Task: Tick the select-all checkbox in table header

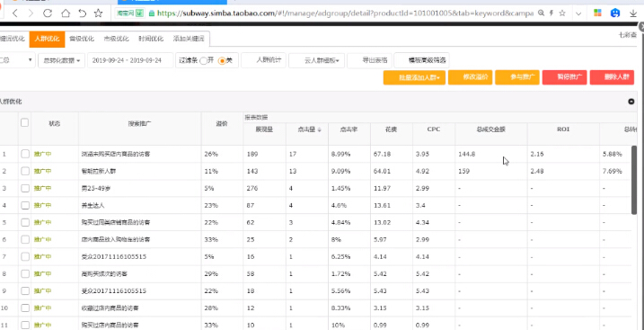Action: tap(24, 122)
